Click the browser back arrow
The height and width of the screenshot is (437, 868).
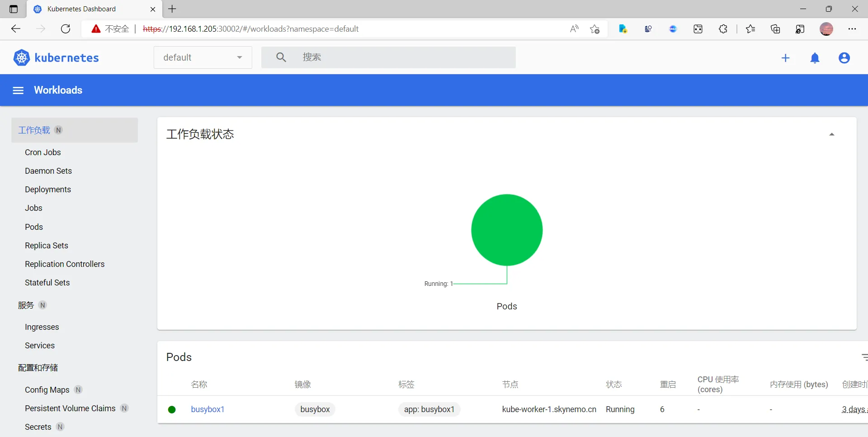click(x=16, y=29)
